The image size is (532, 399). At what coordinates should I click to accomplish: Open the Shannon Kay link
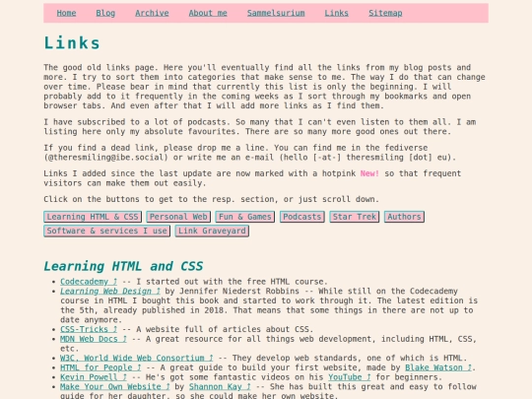pyautogui.click(x=220, y=386)
